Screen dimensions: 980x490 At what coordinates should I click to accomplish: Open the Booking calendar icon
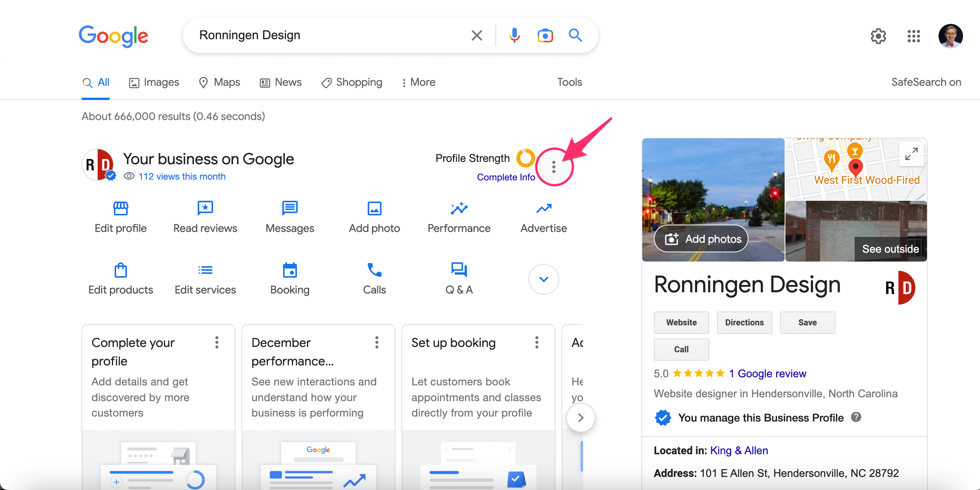point(290,270)
